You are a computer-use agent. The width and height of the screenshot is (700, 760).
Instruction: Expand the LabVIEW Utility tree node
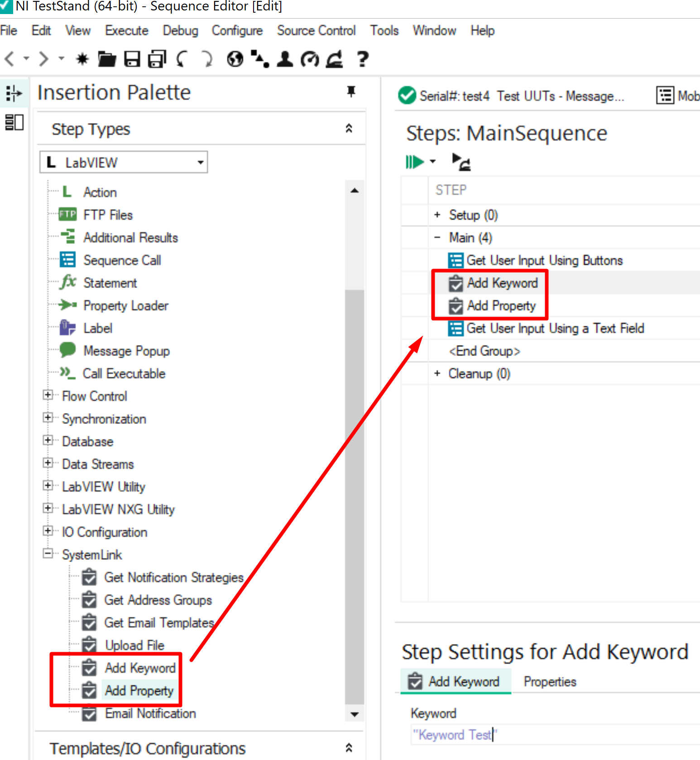48,486
